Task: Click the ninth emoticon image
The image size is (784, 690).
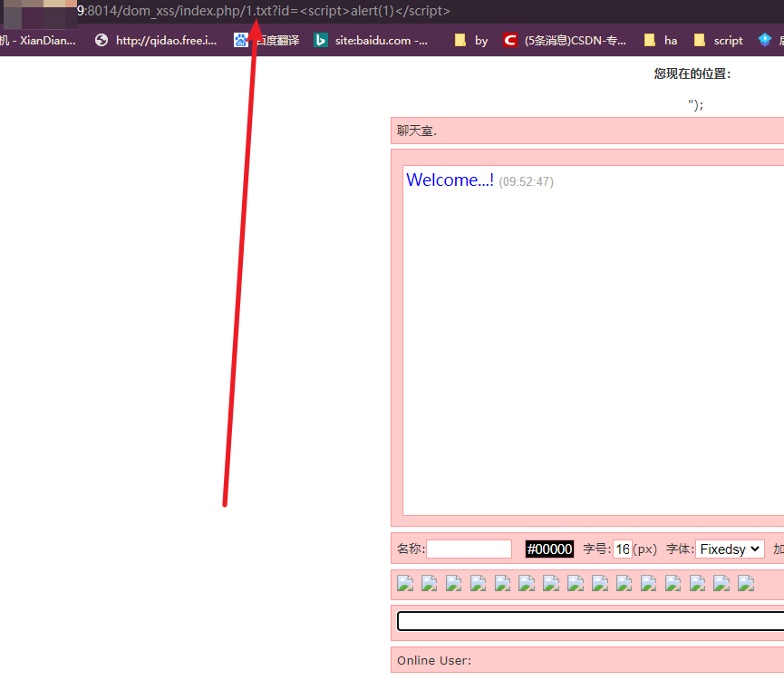Action: point(601,583)
